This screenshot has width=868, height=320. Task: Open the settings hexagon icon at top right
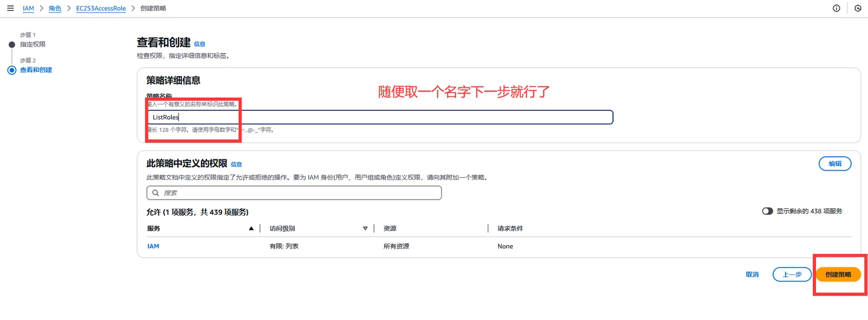click(x=858, y=8)
